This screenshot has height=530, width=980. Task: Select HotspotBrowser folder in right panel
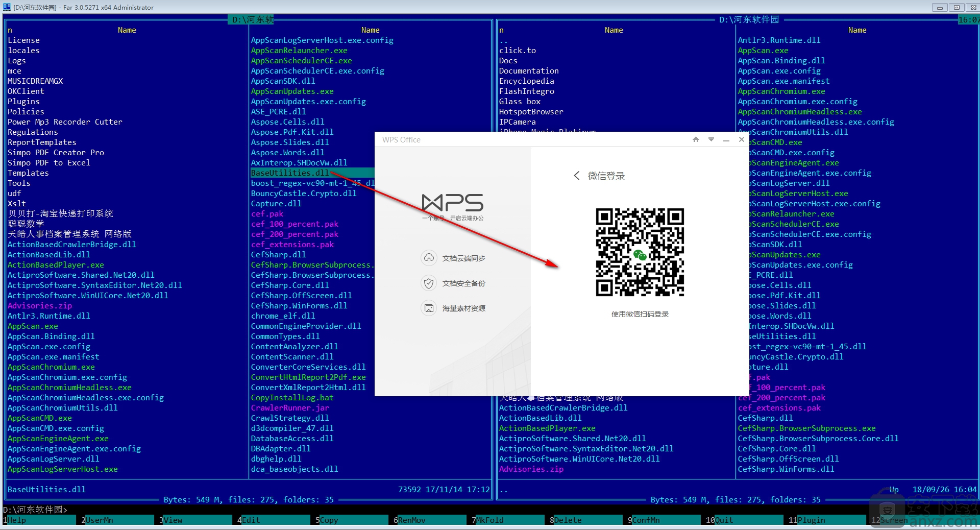click(531, 111)
